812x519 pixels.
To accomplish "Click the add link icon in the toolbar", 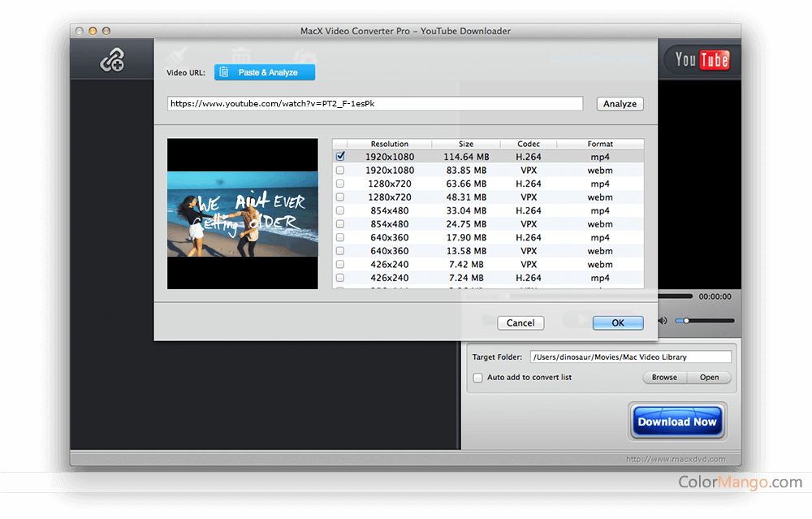I will point(112,60).
